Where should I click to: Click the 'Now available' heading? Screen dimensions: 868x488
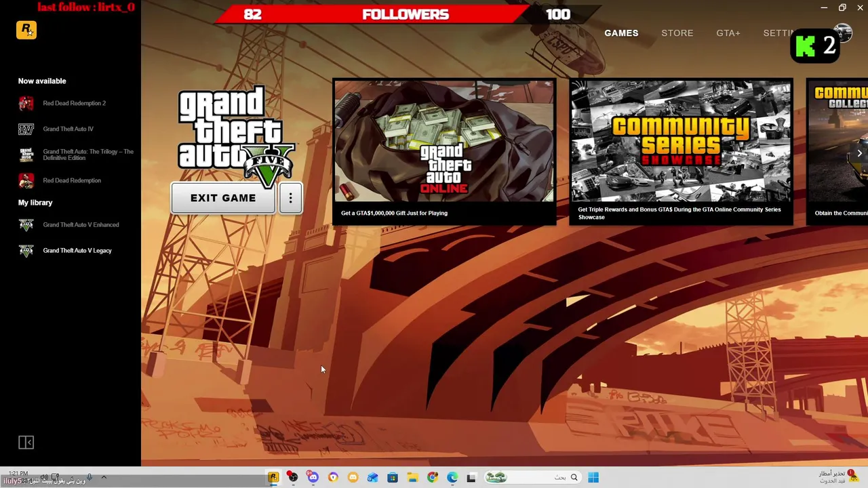click(x=42, y=81)
